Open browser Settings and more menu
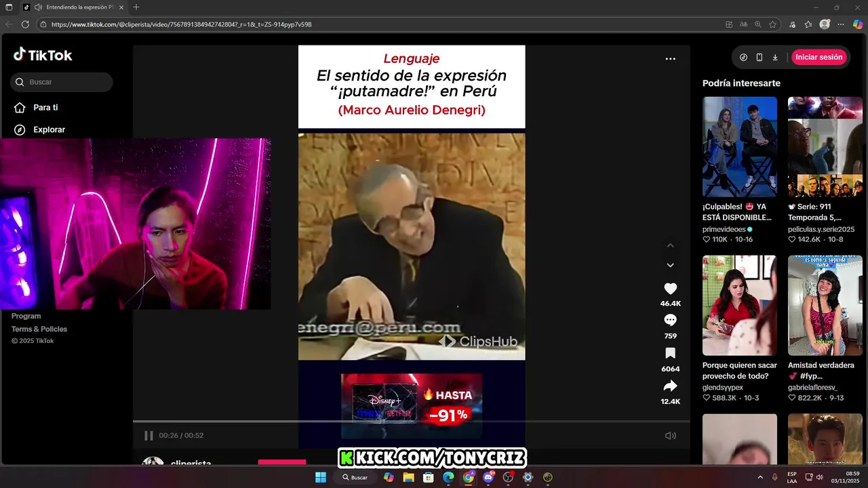This screenshot has width=868, height=488. [841, 24]
